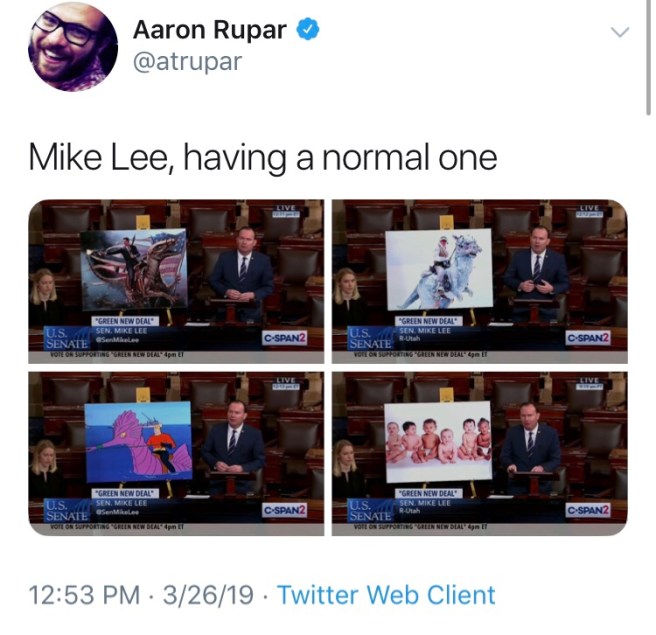The image size is (656, 635).
Task: Expand the tweet options chevron
Action: tap(620, 32)
